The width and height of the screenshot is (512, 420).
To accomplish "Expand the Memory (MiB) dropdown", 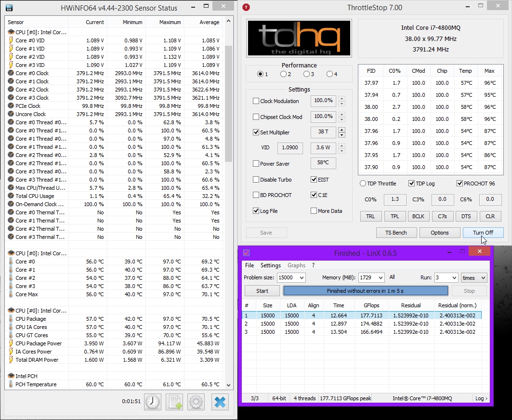I will click(371, 277).
